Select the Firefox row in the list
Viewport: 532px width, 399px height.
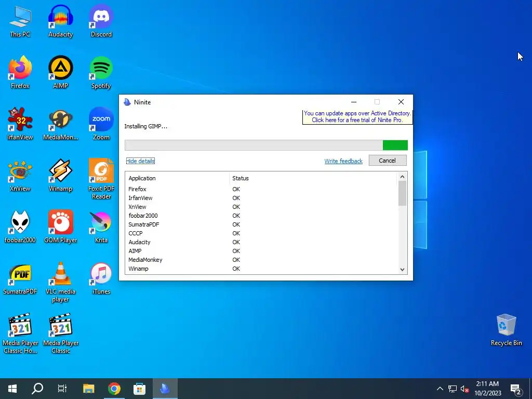261,189
